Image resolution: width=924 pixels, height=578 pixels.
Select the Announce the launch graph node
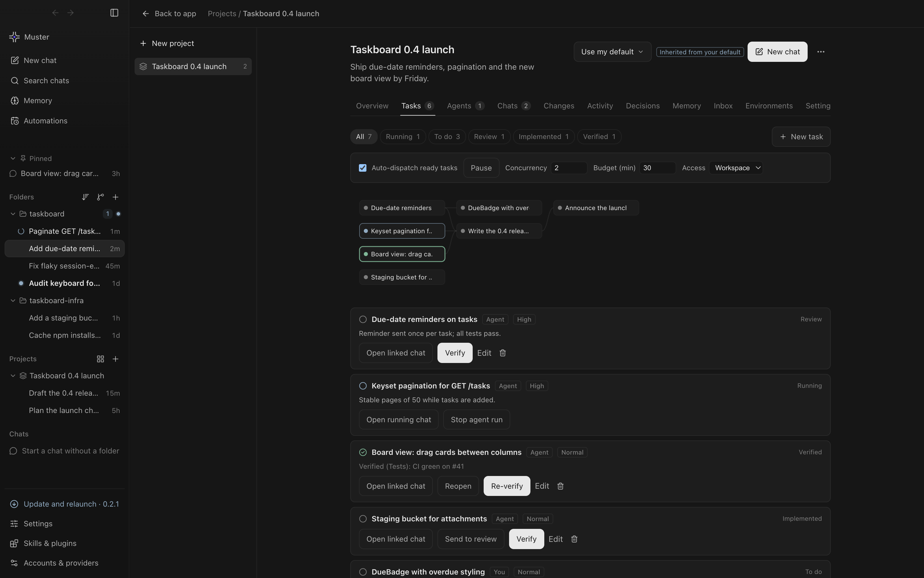596,208
